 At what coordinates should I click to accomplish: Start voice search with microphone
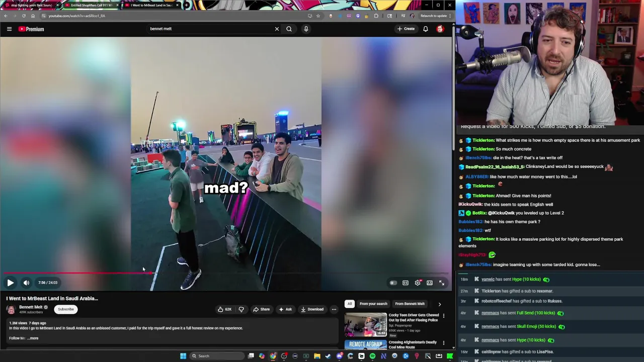[x=306, y=29]
